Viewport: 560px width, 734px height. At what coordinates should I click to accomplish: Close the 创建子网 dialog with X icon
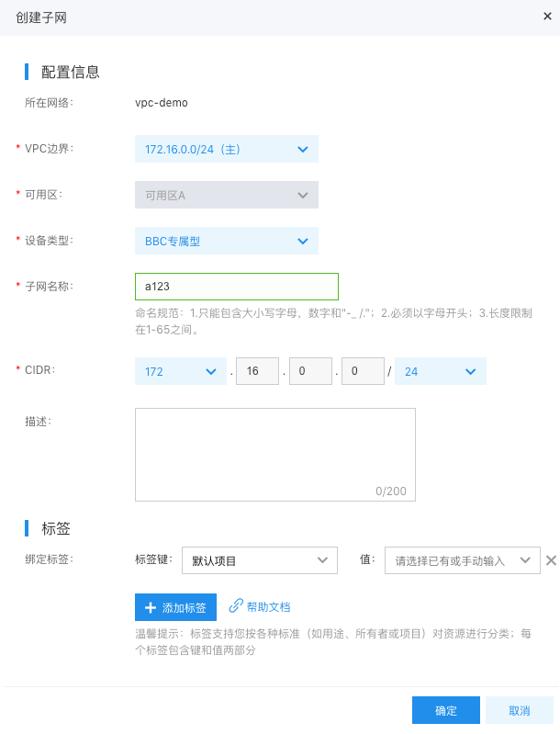coord(547,17)
